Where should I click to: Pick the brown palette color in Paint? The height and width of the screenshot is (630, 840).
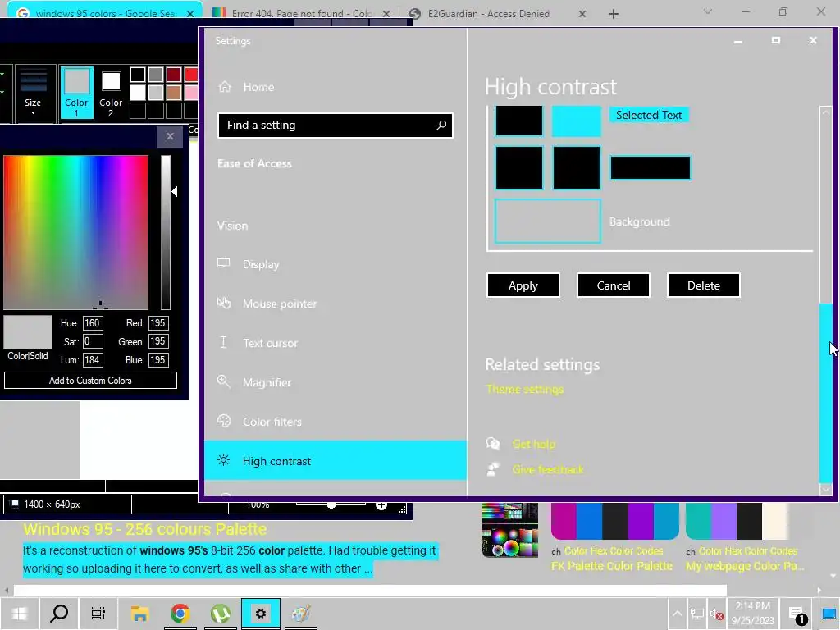[x=174, y=93]
